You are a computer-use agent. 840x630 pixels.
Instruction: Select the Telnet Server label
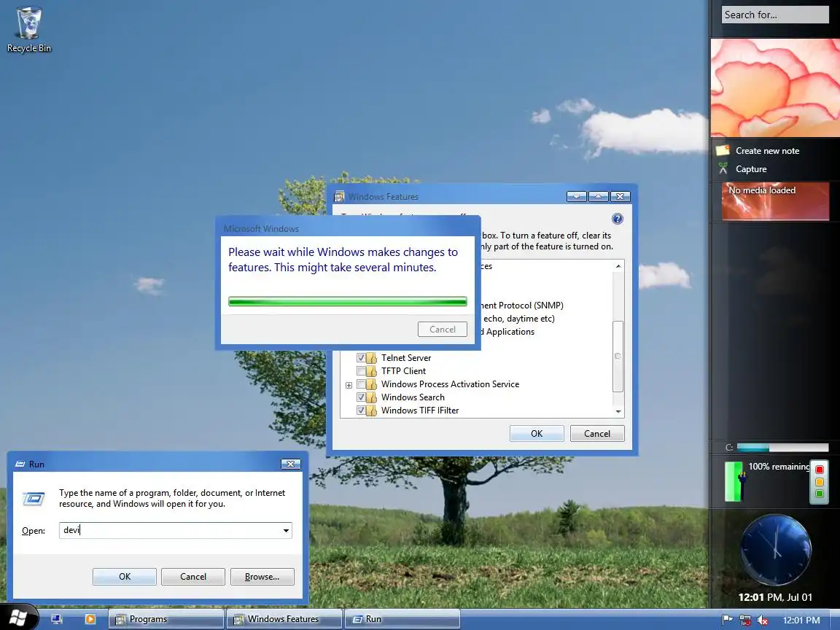pyautogui.click(x=406, y=358)
